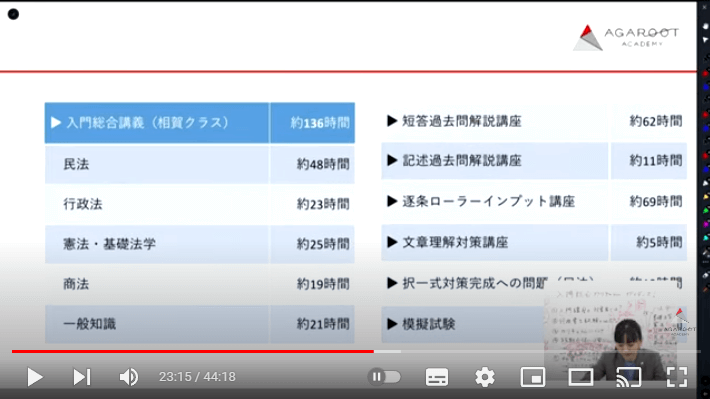710x399 pixels.
Task: Cast video with Play on TV icon
Action: pos(629,377)
